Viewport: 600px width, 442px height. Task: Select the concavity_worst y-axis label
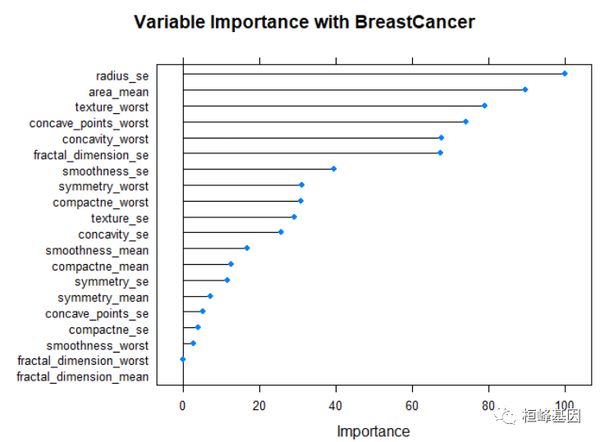[105, 139]
